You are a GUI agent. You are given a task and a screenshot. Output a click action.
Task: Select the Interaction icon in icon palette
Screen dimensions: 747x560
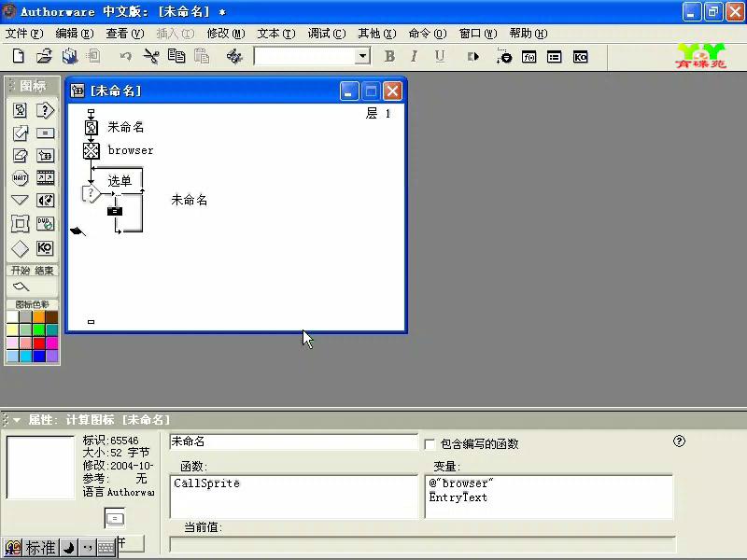pos(45,110)
